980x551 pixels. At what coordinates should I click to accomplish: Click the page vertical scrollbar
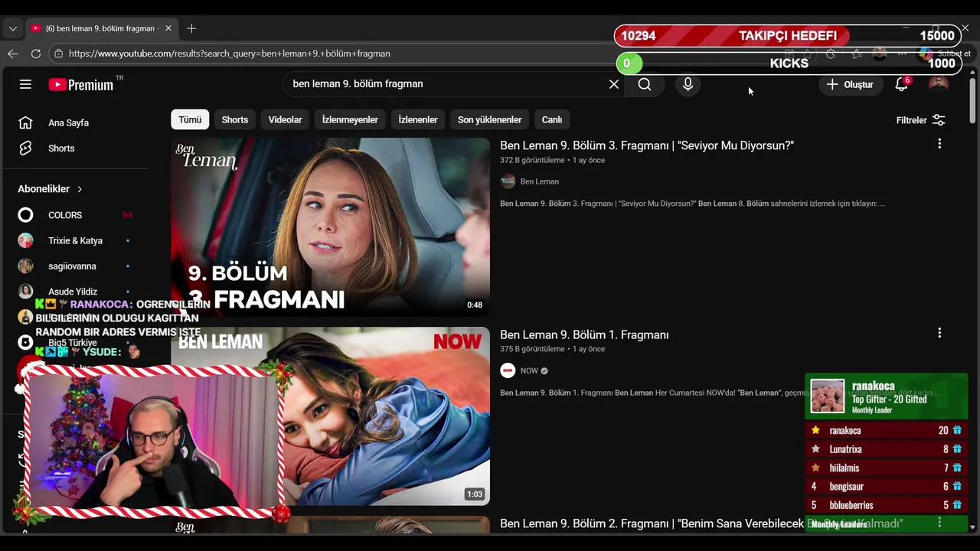[973, 99]
